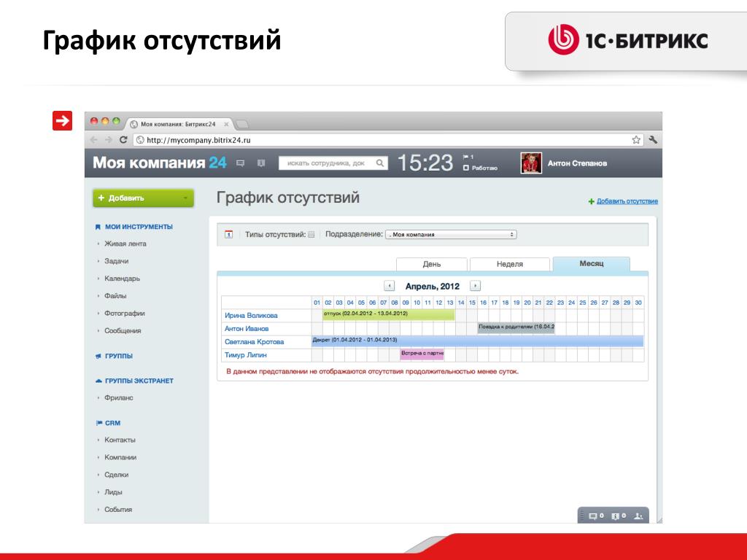Go to the previous month arrow

pyautogui.click(x=390, y=286)
